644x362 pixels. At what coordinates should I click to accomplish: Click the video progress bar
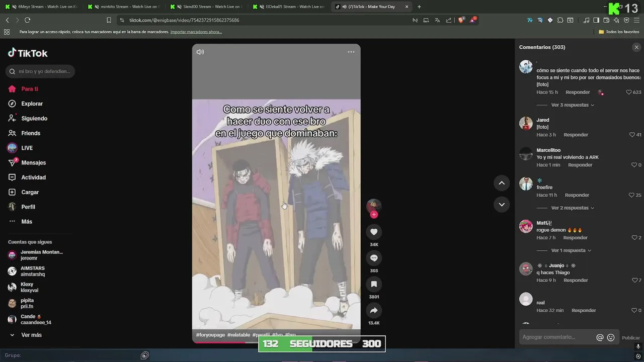[x=276, y=342]
